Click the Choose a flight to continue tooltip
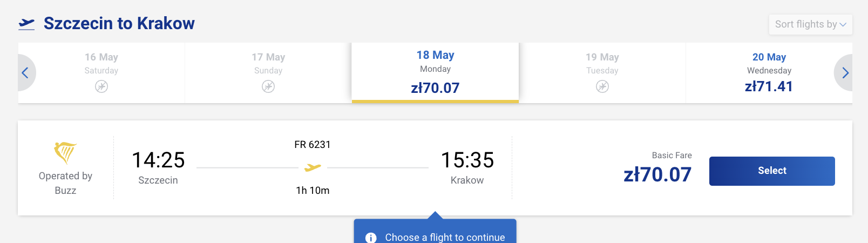The image size is (868, 243). pos(445,237)
